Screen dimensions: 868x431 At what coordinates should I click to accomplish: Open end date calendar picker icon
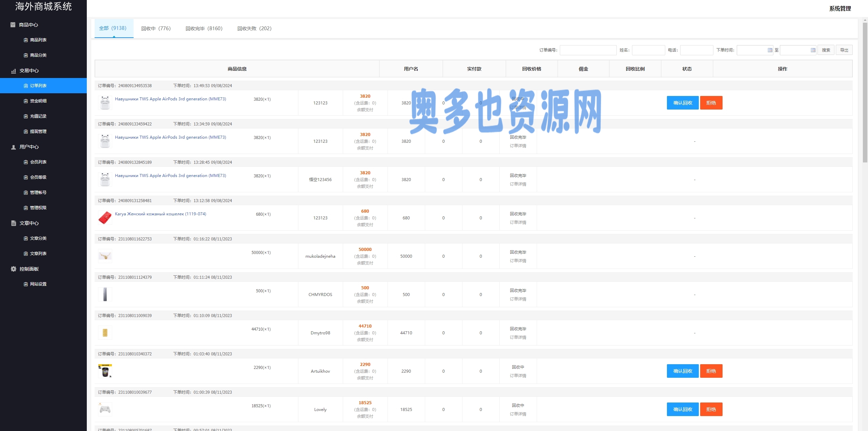click(813, 50)
